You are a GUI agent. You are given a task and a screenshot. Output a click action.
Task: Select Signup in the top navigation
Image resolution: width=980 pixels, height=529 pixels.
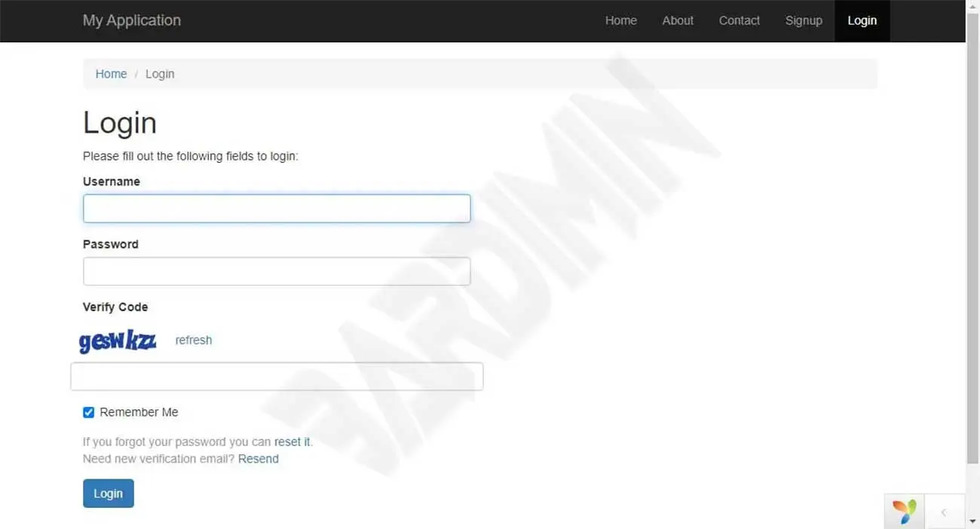click(x=803, y=20)
